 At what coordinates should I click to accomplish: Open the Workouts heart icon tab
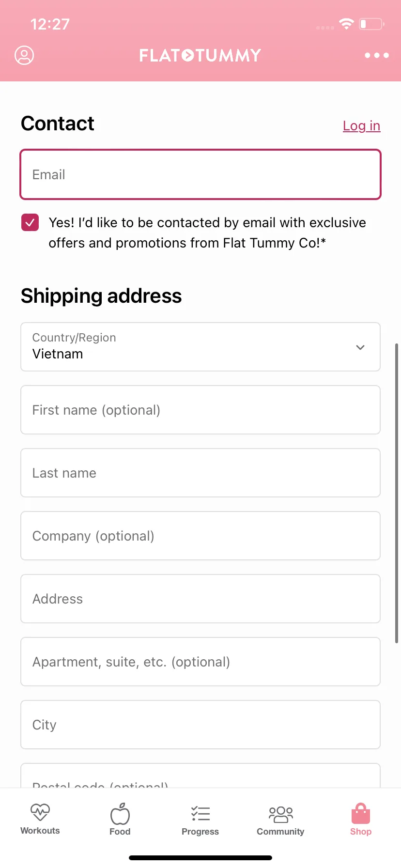click(x=40, y=820)
